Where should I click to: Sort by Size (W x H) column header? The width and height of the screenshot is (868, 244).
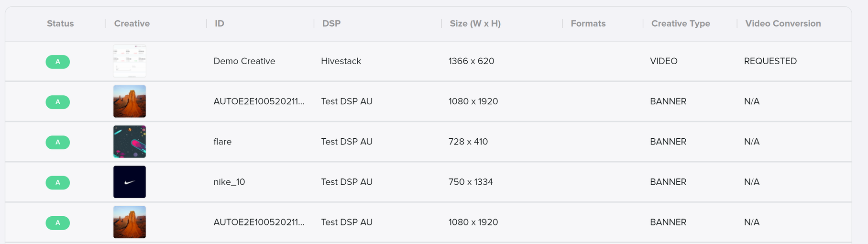(475, 23)
